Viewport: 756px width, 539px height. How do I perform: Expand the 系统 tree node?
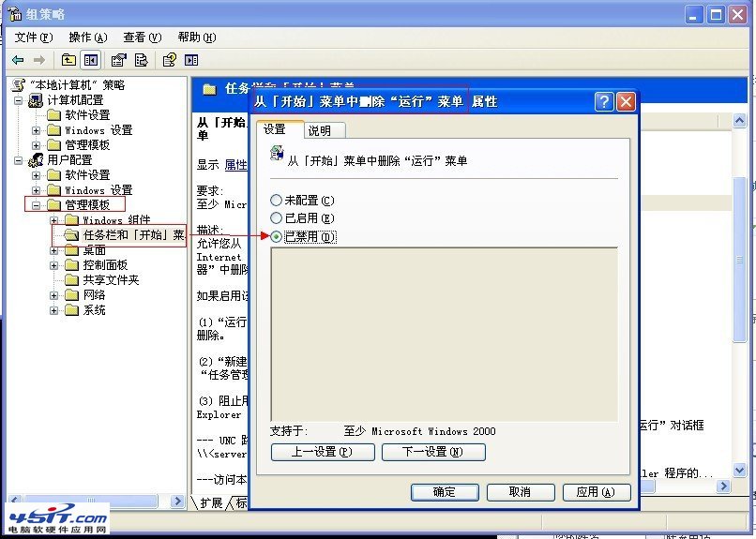[x=54, y=310]
